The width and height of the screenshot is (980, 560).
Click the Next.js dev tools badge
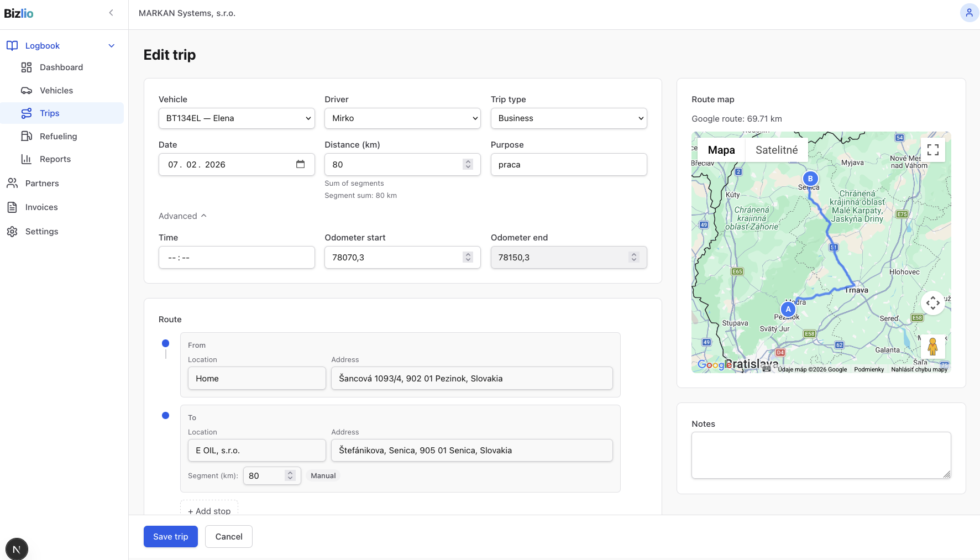(17, 549)
